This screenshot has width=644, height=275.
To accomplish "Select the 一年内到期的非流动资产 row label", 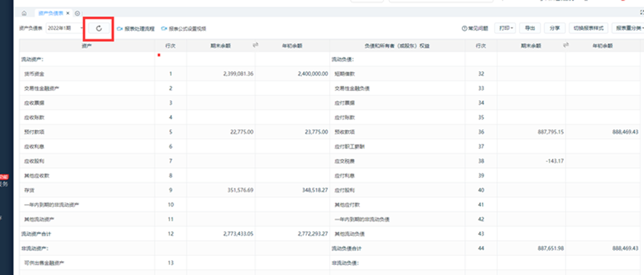I will (52, 205).
